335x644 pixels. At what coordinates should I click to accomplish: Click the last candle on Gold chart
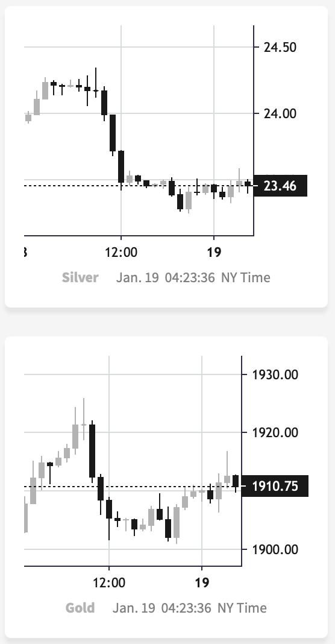(x=235, y=482)
